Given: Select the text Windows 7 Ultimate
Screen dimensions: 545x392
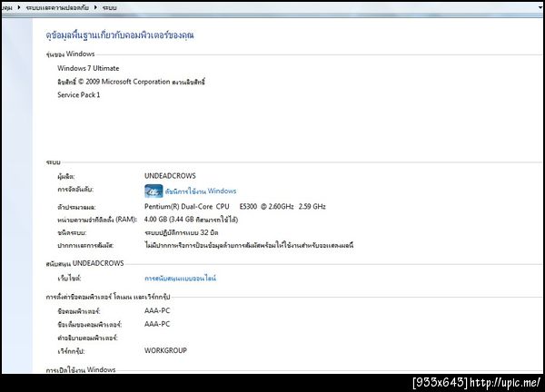Looking at the screenshot, I should click(88, 68).
